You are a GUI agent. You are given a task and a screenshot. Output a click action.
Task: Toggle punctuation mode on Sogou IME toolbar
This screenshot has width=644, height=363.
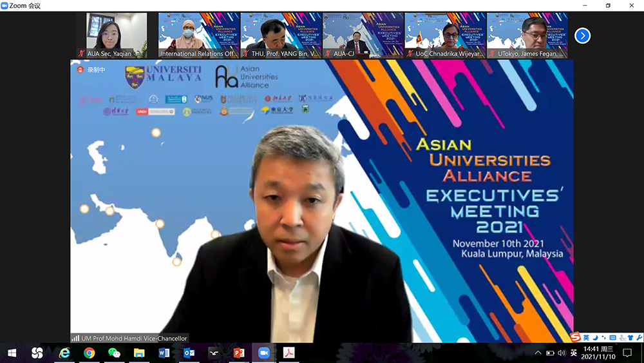click(x=604, y=337)
